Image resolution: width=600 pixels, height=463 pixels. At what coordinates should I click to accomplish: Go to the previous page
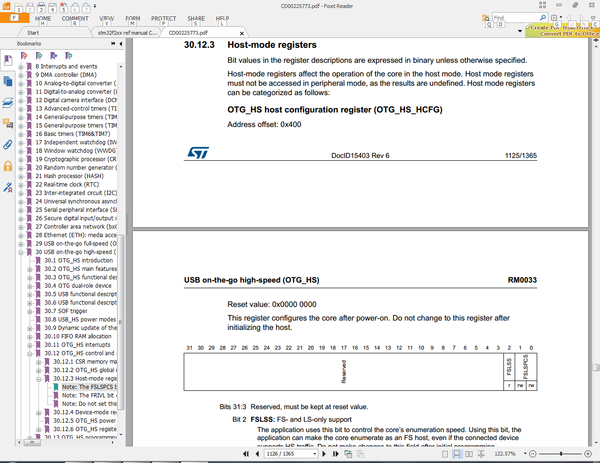[257, 454]
